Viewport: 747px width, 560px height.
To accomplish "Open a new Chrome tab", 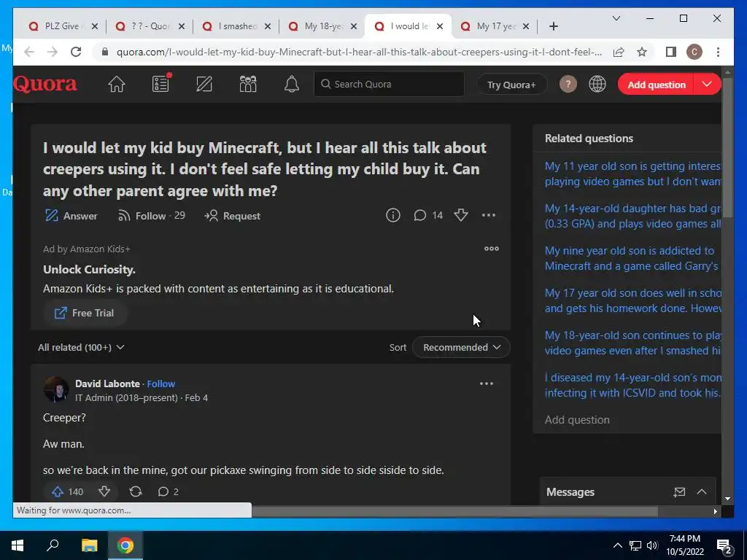I will 554,26.
